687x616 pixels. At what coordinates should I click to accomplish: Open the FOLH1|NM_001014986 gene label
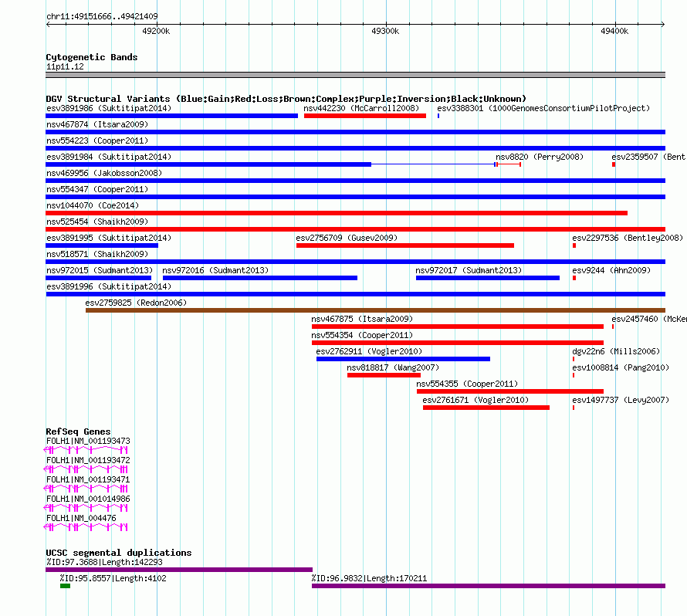coord(88,499)
